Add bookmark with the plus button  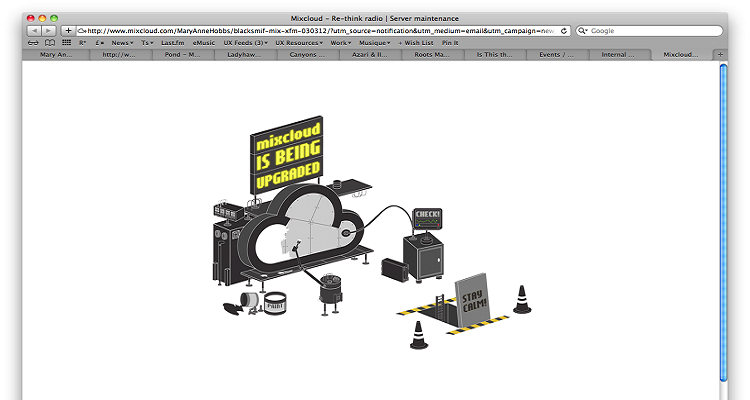pos(68,31)
